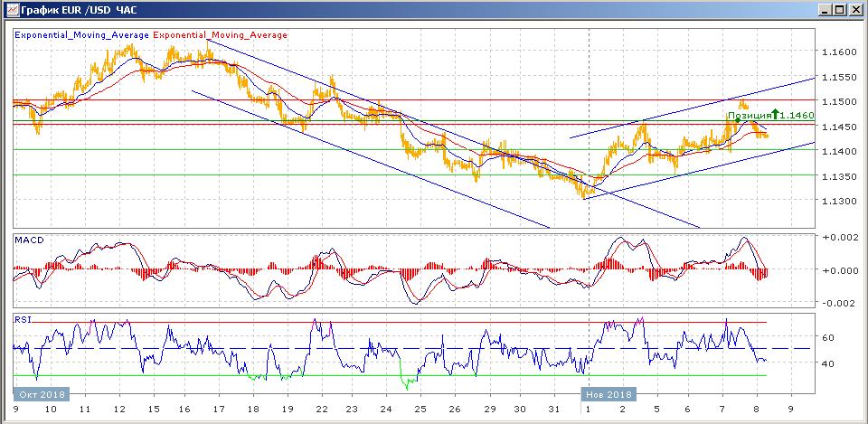Image resolution: width=868 pixels, height=424 pixels.
Task: Click the RSI 40 level label
Action: 827,363
